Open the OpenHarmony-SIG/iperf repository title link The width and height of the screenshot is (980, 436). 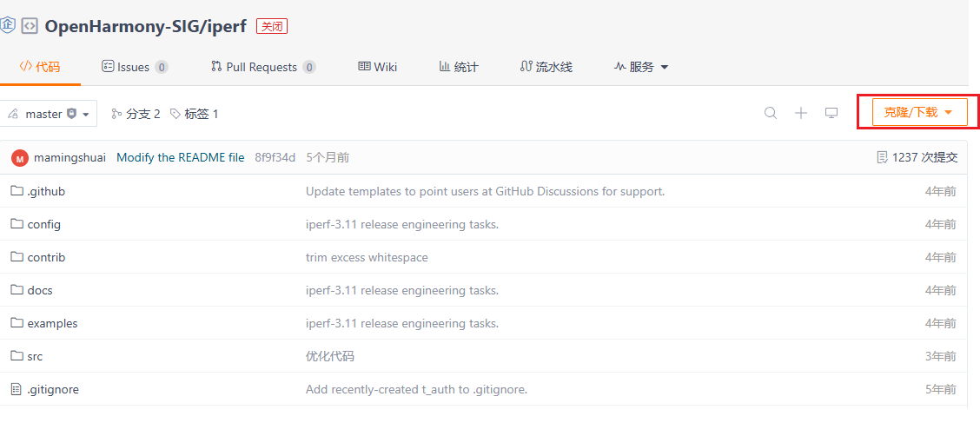tap(146, 26)
